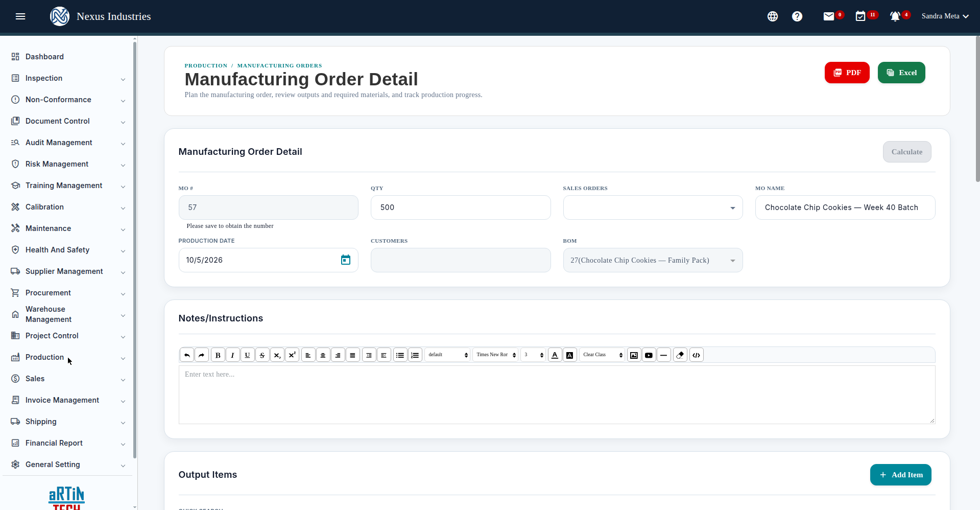This screenshot has height=510, width=980.
Task: Export order to Excel
Action: 901,73
